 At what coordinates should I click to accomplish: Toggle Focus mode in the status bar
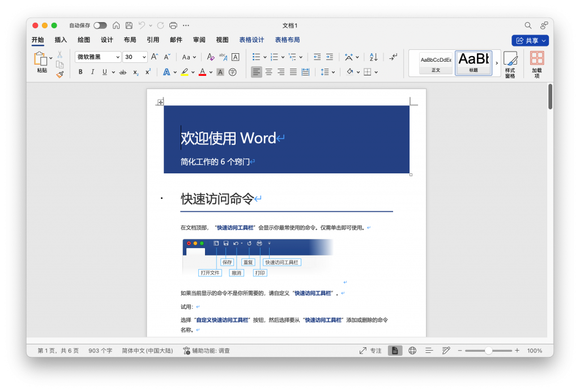click(370, 351)
